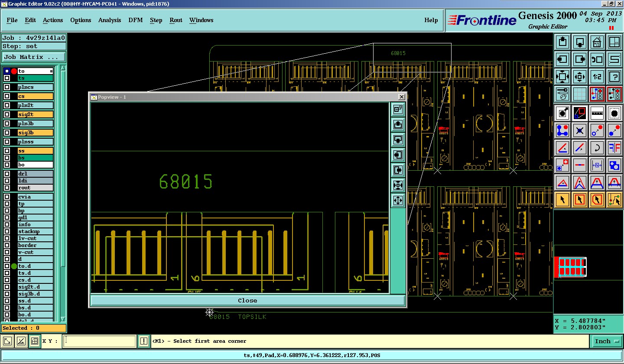Screen dimensions: 624x364
Task: Click the Home view icon
Action: (x=597, y=42)
